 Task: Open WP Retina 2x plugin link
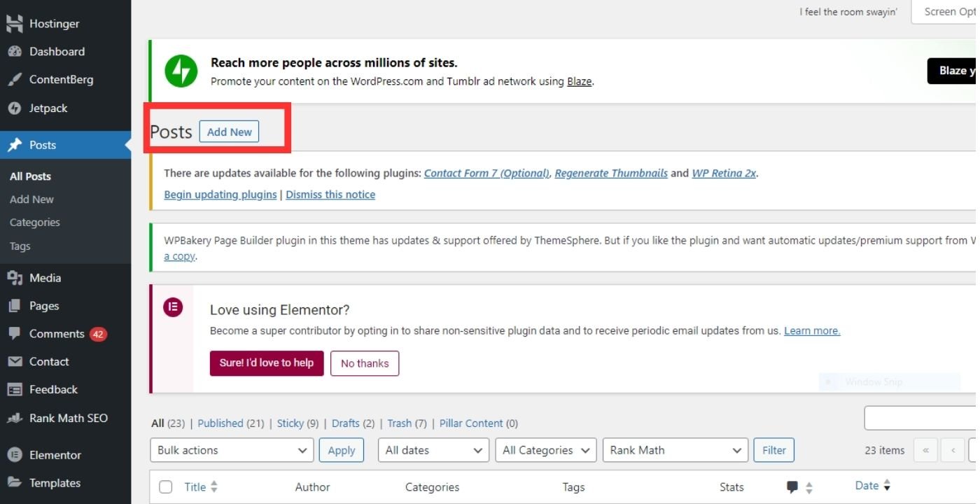point(724,173)
